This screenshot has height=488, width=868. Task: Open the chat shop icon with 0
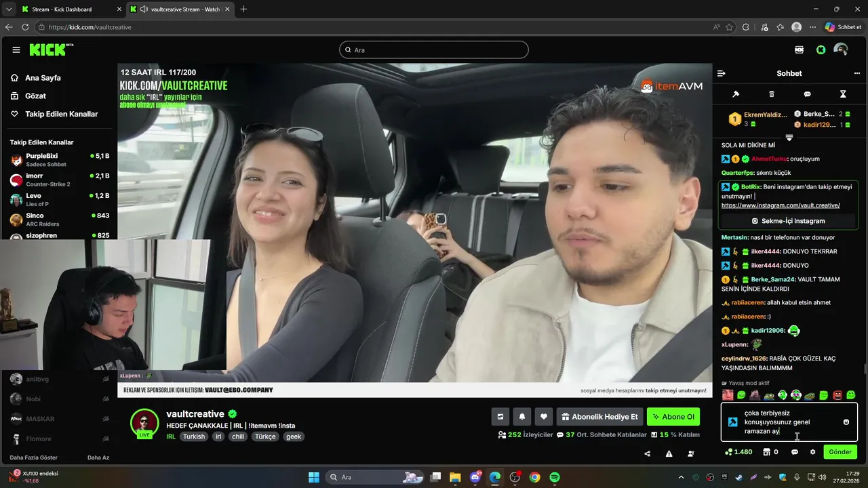770,452
